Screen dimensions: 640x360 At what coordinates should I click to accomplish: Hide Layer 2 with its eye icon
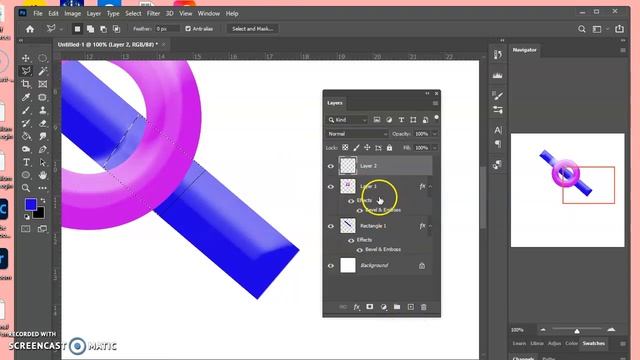tap(331, 166)
